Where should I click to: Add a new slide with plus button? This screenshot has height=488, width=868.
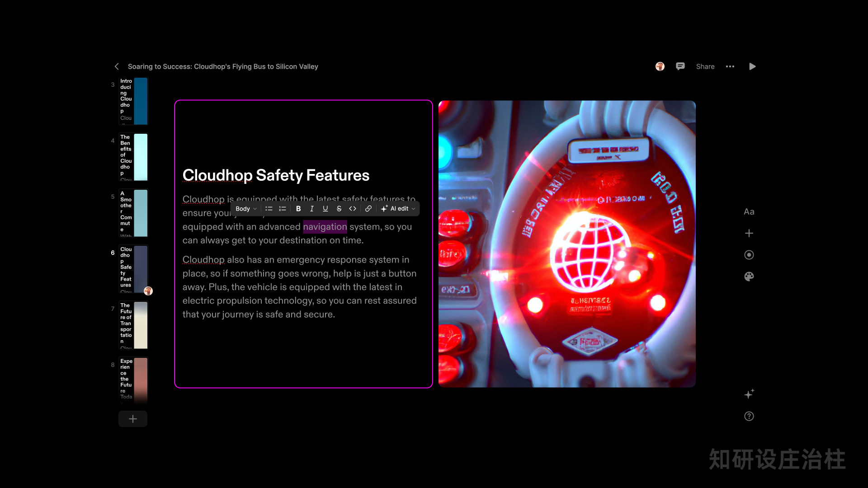[133, 419]
